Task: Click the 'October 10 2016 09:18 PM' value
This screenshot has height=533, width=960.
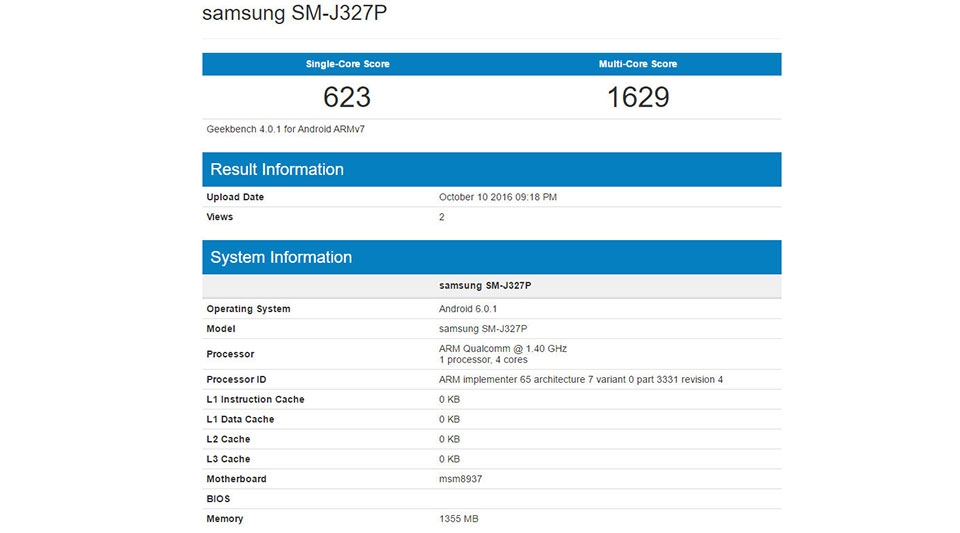Action: (x=498, y=197)
